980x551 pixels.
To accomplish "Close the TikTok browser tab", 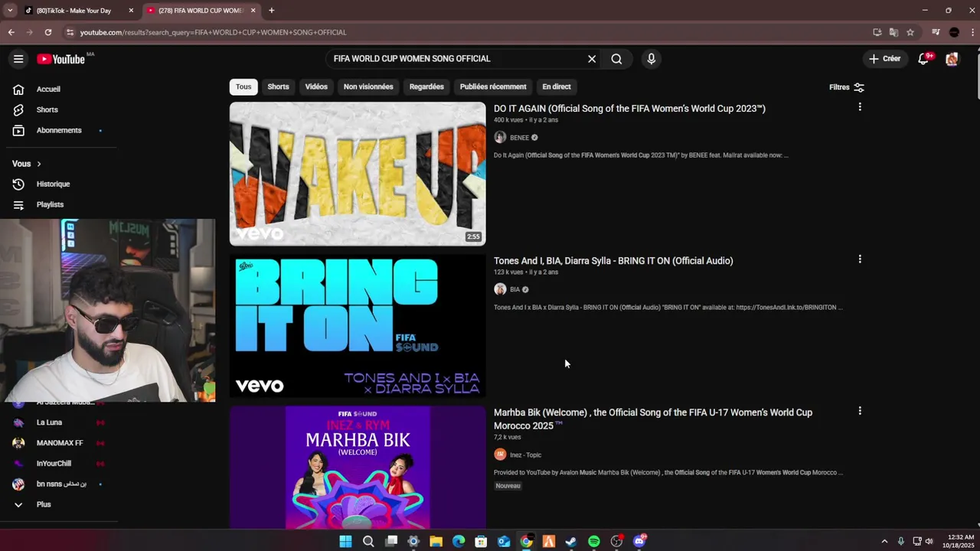I will 131,11.
